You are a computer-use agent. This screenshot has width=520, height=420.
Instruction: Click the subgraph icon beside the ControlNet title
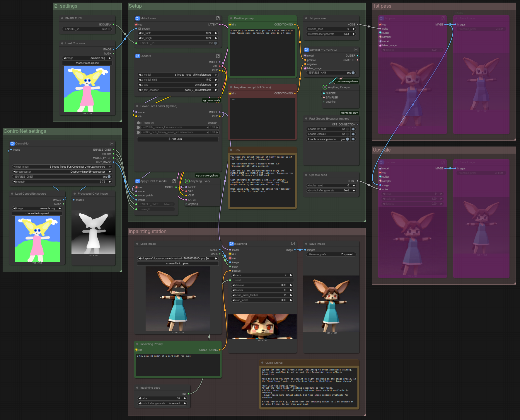click(x=12, y=144)
